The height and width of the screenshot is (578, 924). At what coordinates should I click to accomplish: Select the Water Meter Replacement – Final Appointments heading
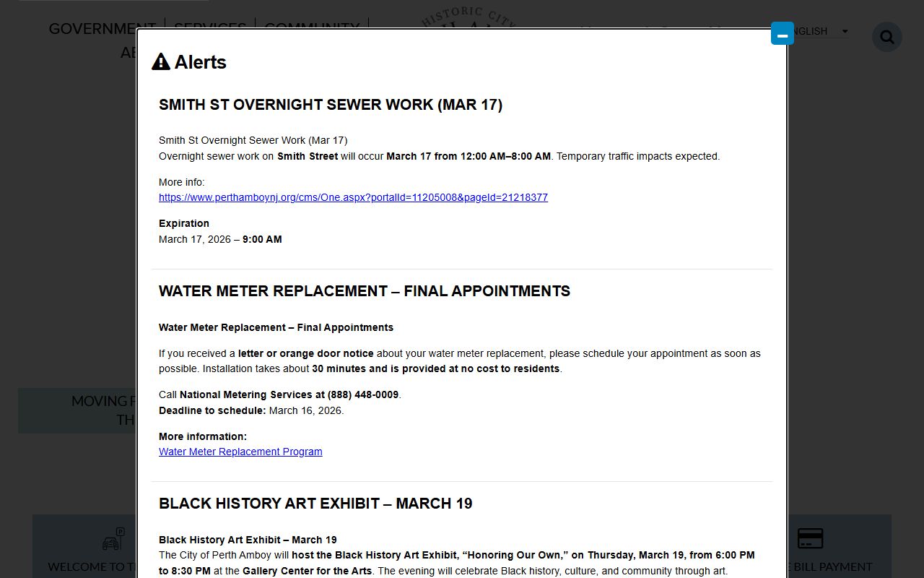(x=365, y=291)
